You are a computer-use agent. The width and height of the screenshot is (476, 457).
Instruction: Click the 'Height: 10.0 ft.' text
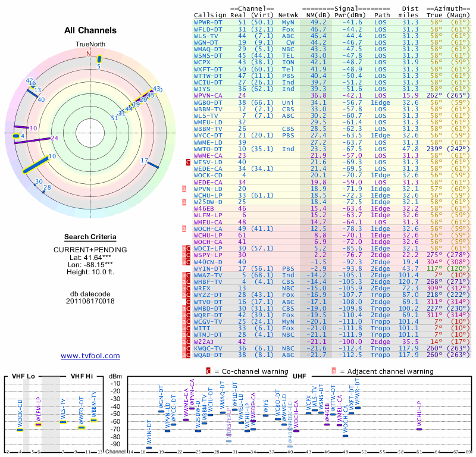point(90,272)
